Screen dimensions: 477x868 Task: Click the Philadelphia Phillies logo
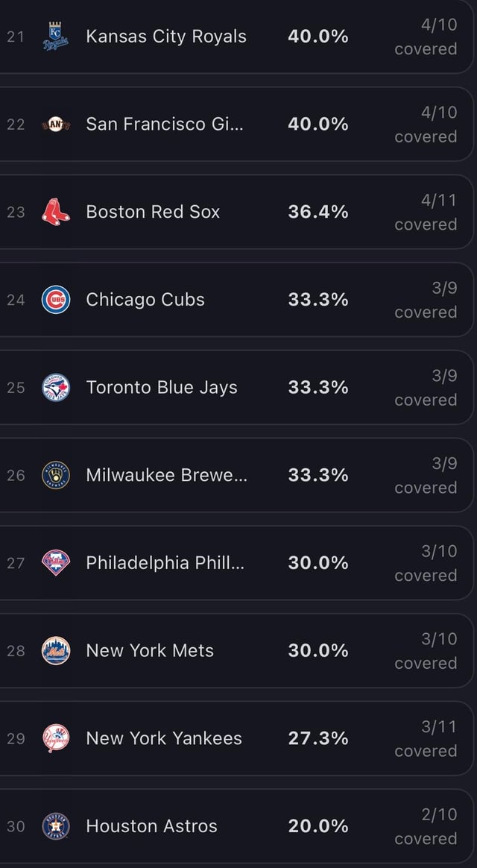pyautogui.click(x=56, y=563)
